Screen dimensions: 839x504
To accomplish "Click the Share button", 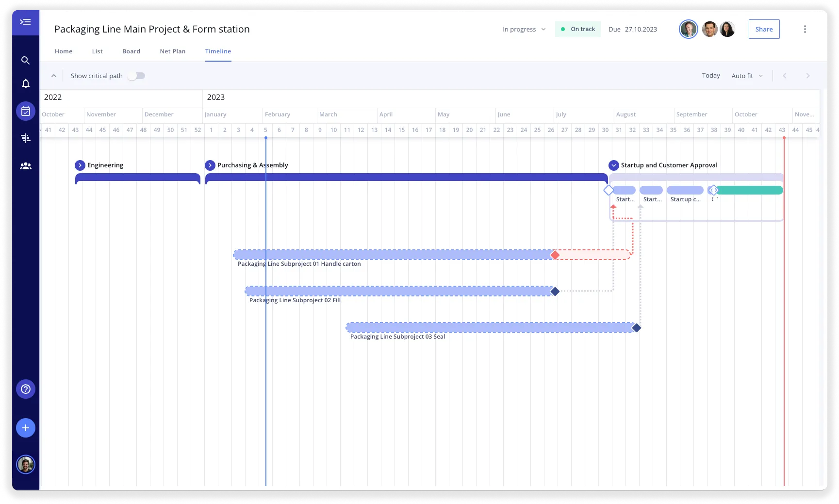I will (764, 29).
